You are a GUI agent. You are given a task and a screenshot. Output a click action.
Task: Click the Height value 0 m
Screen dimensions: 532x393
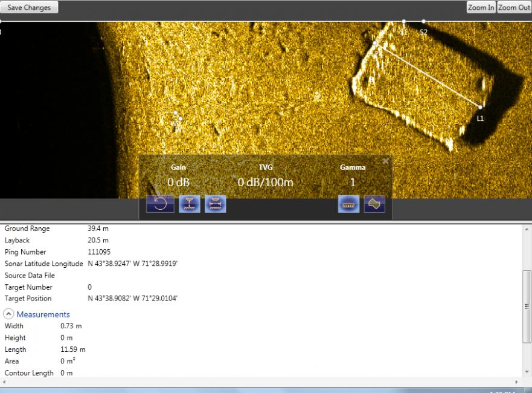66,337
